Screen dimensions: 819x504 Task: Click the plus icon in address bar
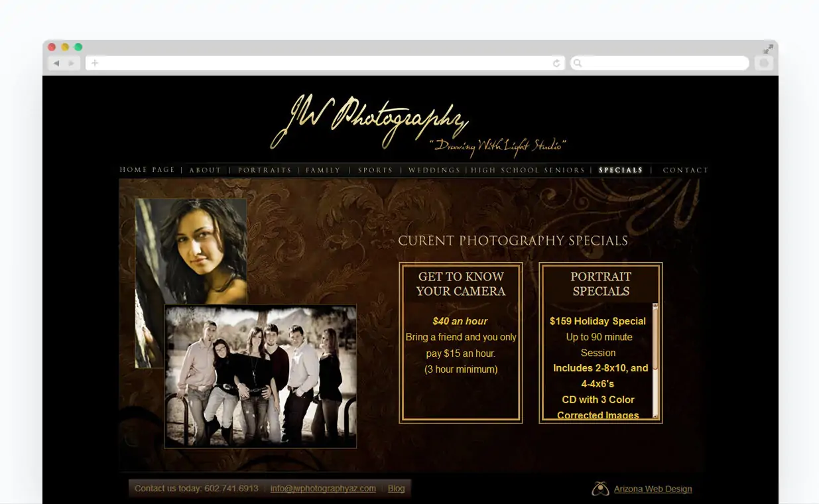point(95,64)
